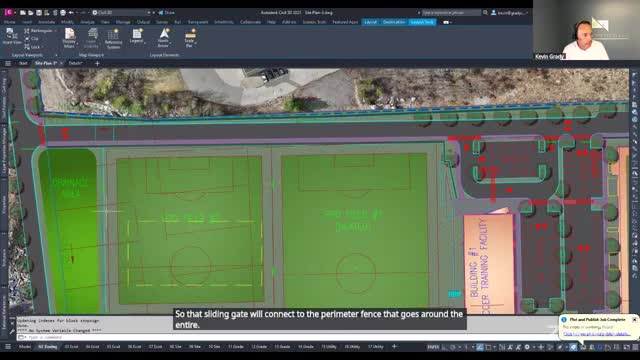This screenshot has height=360, width=640.
Task: Open the Featured Apps ribbon tab
Action: pos(345,22)
